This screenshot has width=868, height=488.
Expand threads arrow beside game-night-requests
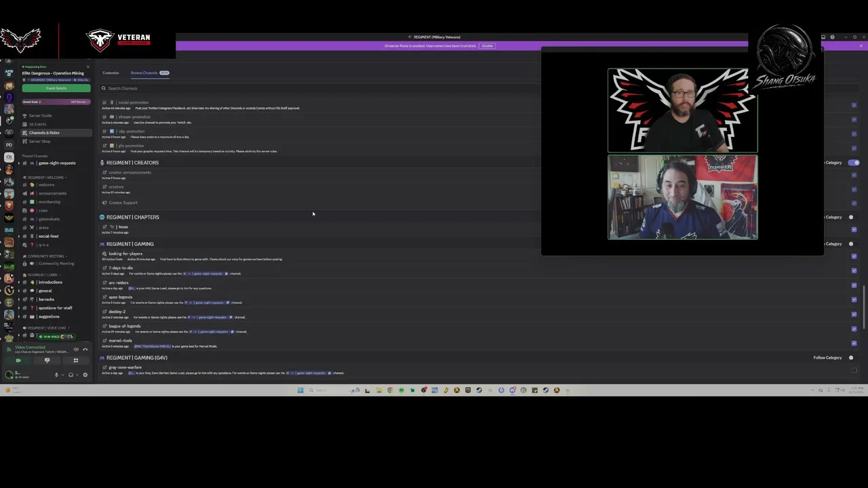19,163
